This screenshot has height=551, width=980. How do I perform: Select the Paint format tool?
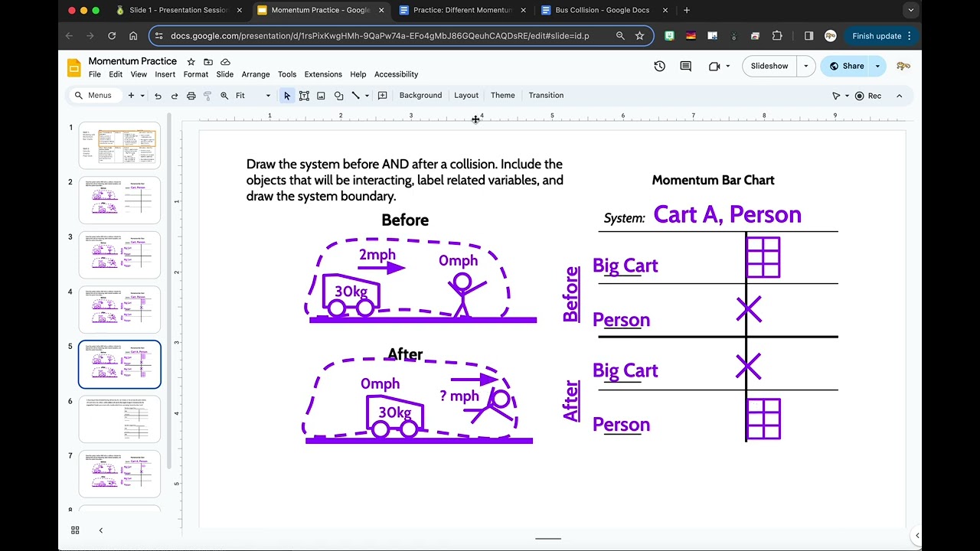(x=207, y=96)
